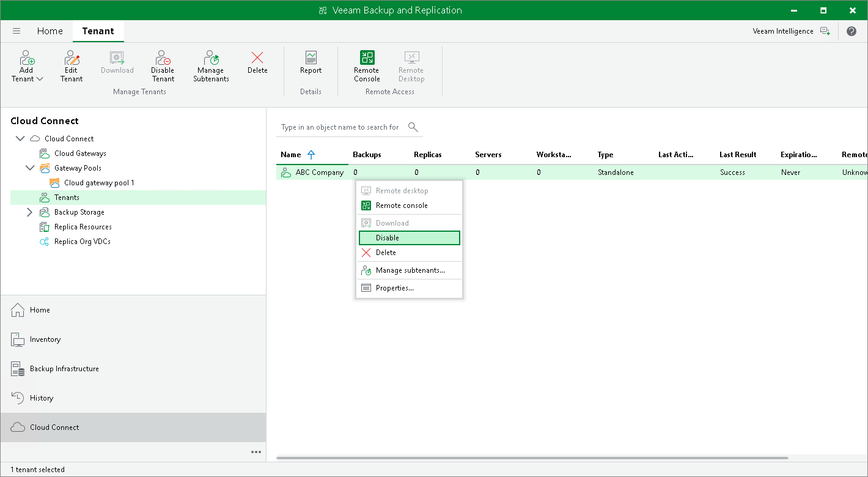Click the ABC Company tenant icon
This screenshot has width=868, height=477.
point(286,172)
